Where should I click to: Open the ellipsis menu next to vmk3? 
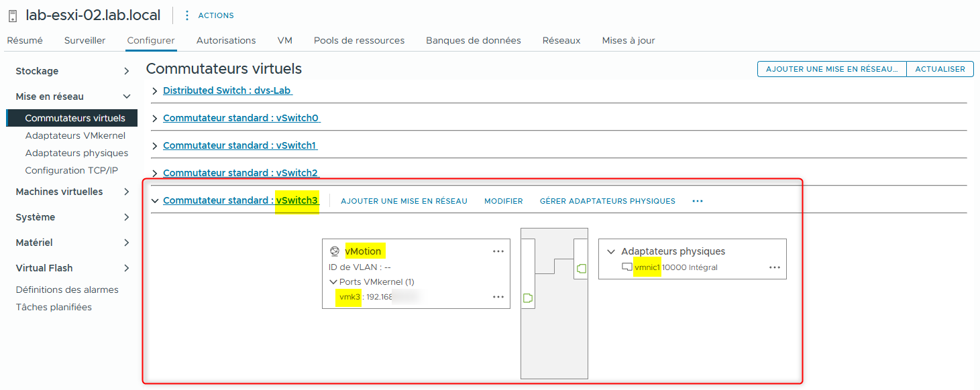498,297
